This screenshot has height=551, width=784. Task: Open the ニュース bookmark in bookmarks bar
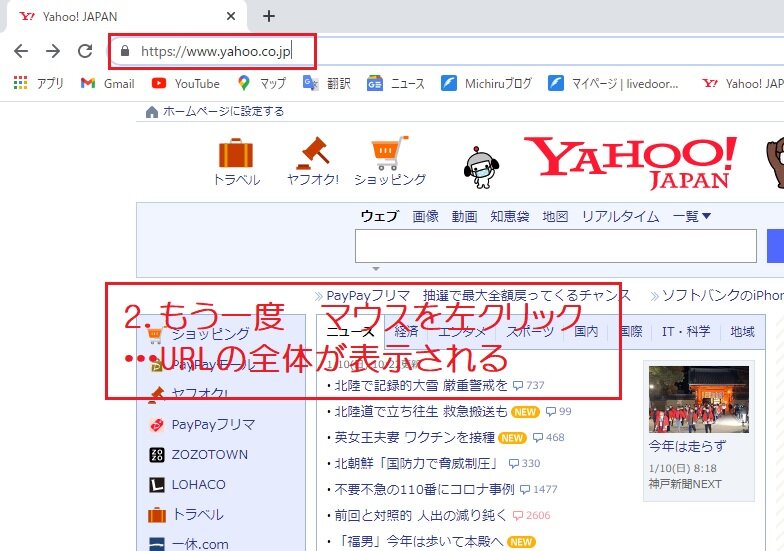pos(396,84)
